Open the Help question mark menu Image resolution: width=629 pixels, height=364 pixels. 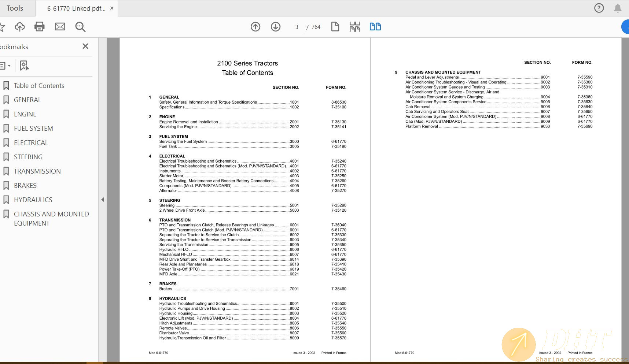coord(599,8)
